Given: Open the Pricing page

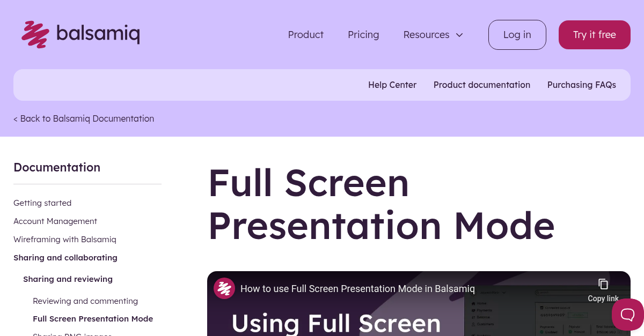Looking at the screenshot, I should coord(363,34).
